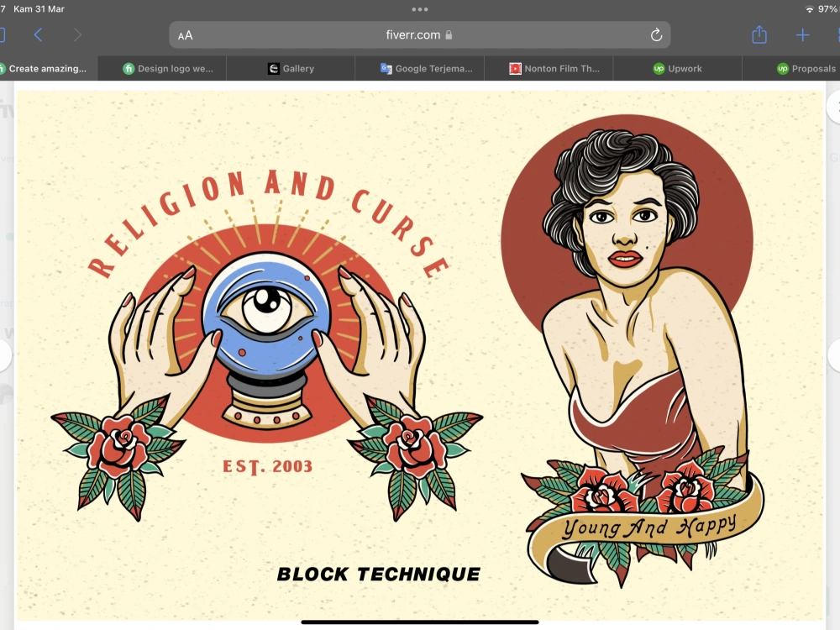The height and width of the screenshot is (630, 840).
Task: Open the three-dot multitasking menu at top
Action: (x=420, y=9)
